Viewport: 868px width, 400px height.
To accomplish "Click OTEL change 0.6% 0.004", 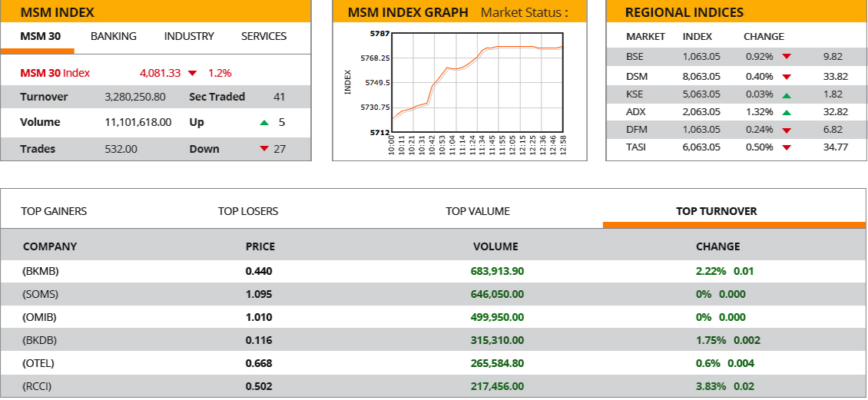I will coord(725,363).
